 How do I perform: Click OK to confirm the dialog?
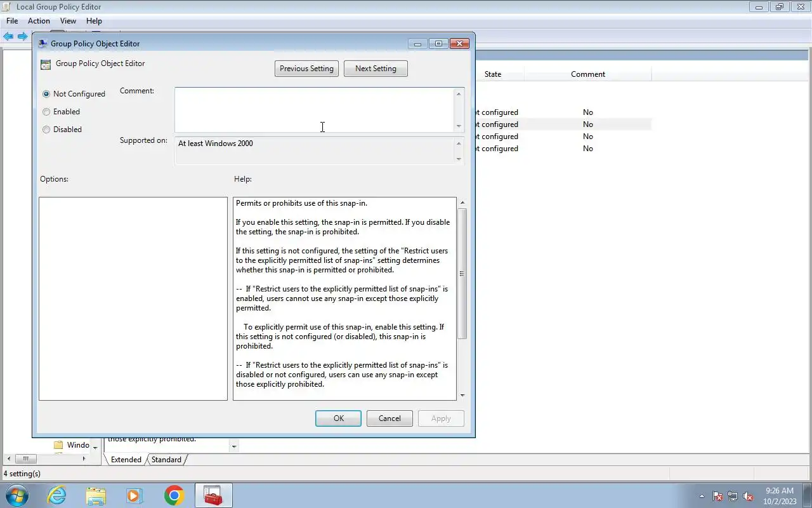point(339,418)
